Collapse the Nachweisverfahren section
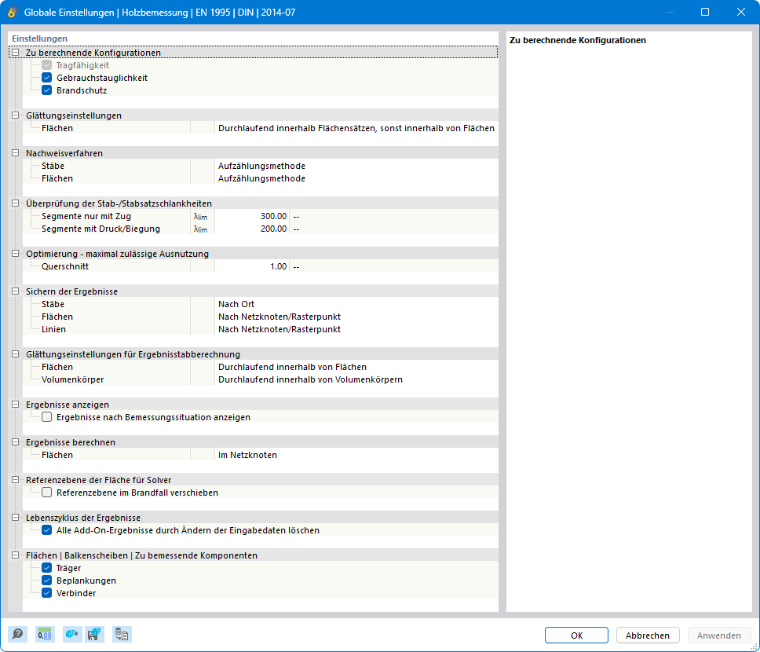Viewport: 760px width, 652px height. click(x=16, y=153)
